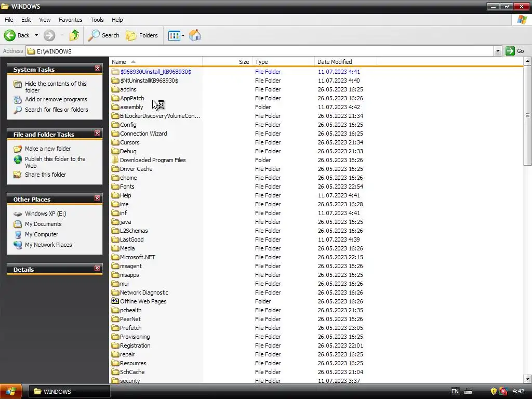Go up one folder level
This screenshot has width=532, height=399.
tap(74, 35)
